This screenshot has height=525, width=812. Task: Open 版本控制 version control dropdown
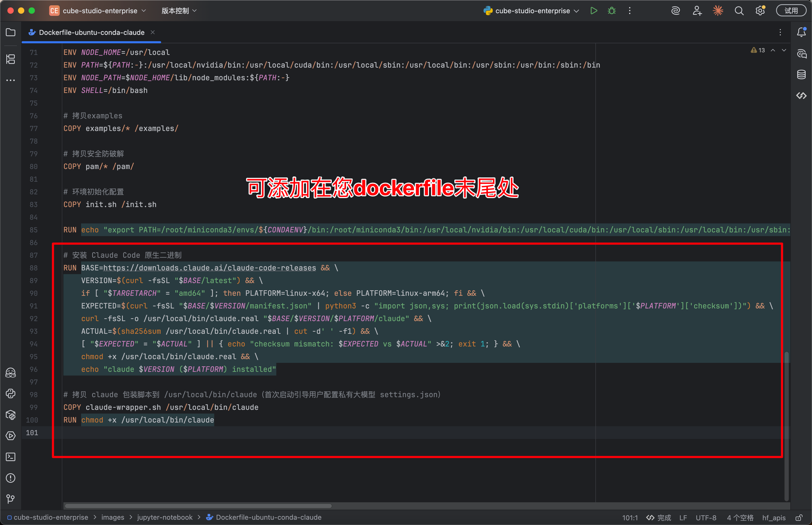pyautogui.click(x=179, y=11)
